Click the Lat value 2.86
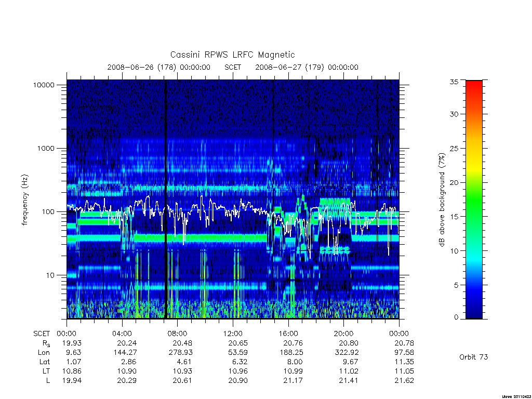This screenshot has height=399, width=532. coord(129,362)
